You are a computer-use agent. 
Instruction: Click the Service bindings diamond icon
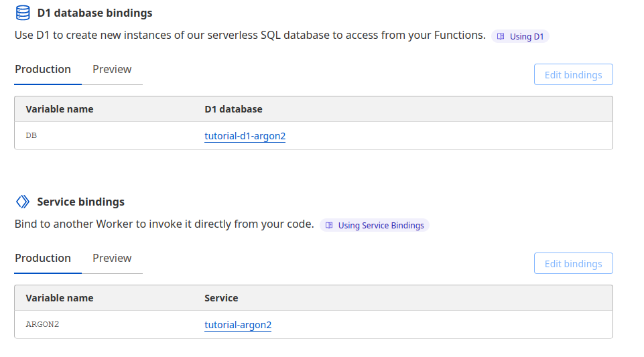23,202
